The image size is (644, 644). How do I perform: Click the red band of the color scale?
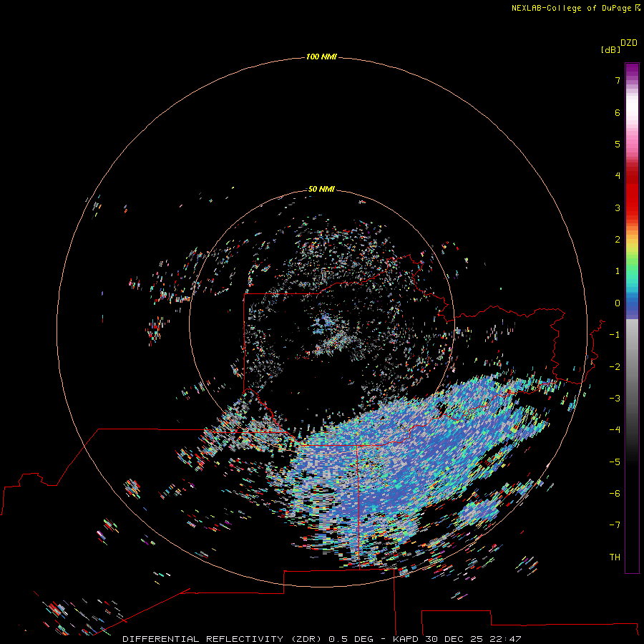632,191
